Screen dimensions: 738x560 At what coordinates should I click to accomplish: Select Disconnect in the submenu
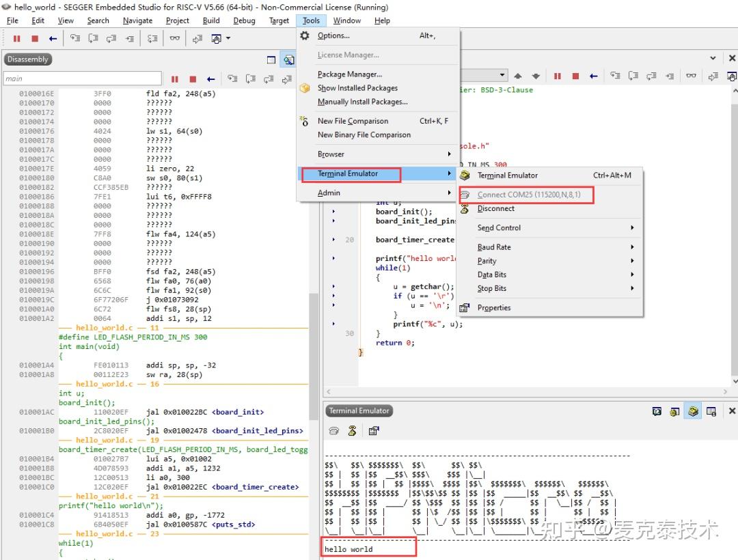(x=551, y=209)
